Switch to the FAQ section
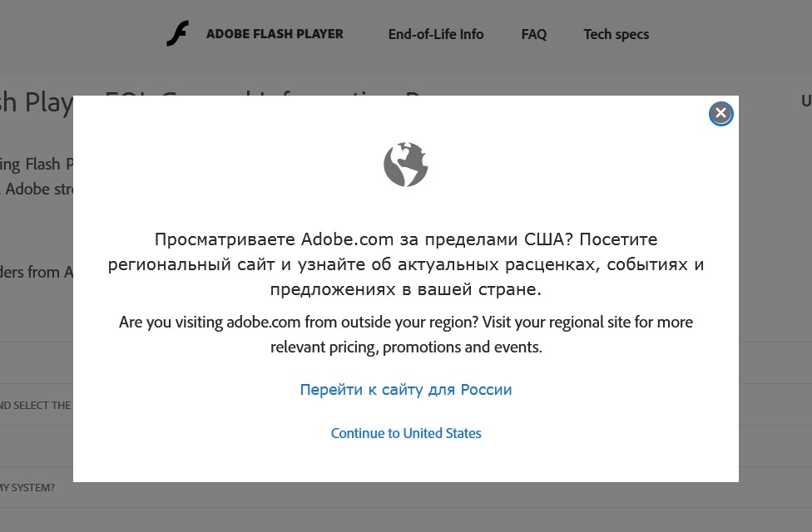This screenshot has height=532, width=812. 533,34
